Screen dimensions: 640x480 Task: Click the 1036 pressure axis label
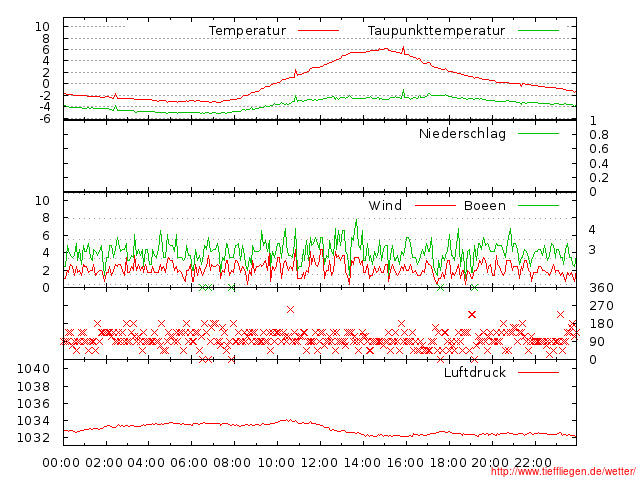coord(33,404)
